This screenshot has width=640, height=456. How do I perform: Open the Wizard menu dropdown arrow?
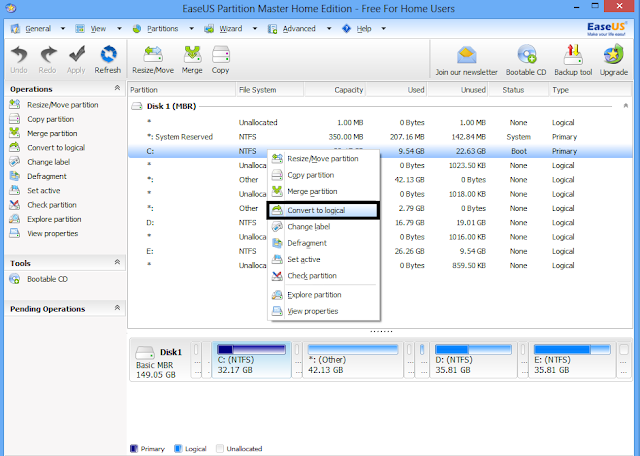coord(255,29)
